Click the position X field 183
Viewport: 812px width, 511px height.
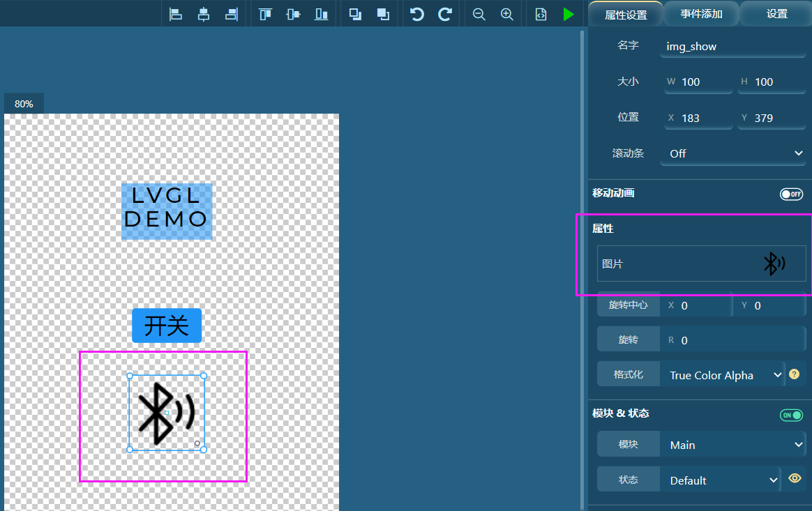point(698,118)
